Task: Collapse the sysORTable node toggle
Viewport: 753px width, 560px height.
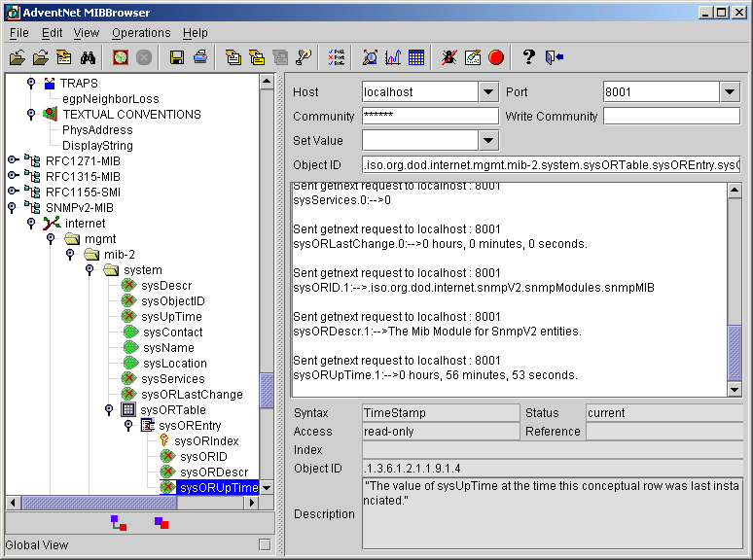Action: click(109, 409)
